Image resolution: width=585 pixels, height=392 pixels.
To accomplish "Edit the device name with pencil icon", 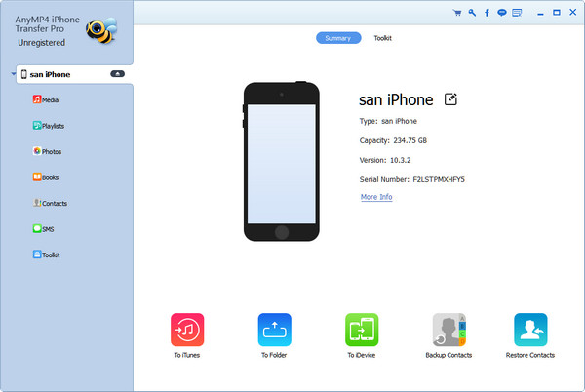I will tap(450, 99).
